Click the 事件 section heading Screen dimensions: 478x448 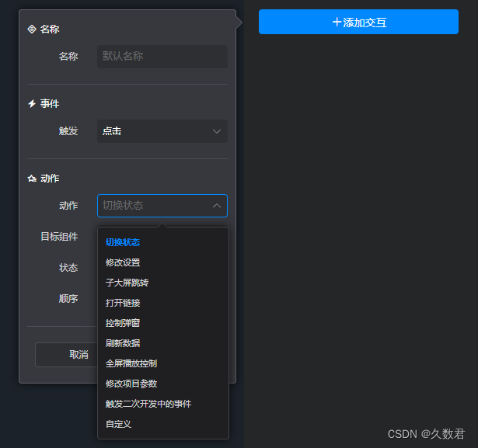click(x=50, y=103)
